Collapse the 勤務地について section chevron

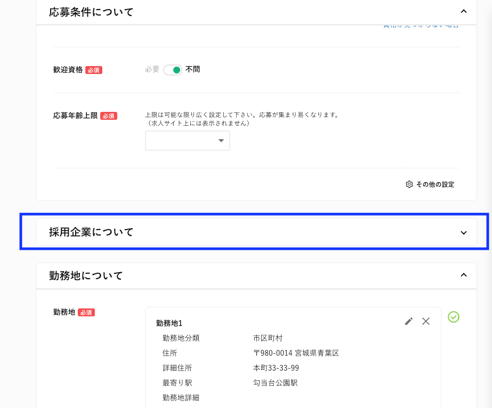click(463, 275)
